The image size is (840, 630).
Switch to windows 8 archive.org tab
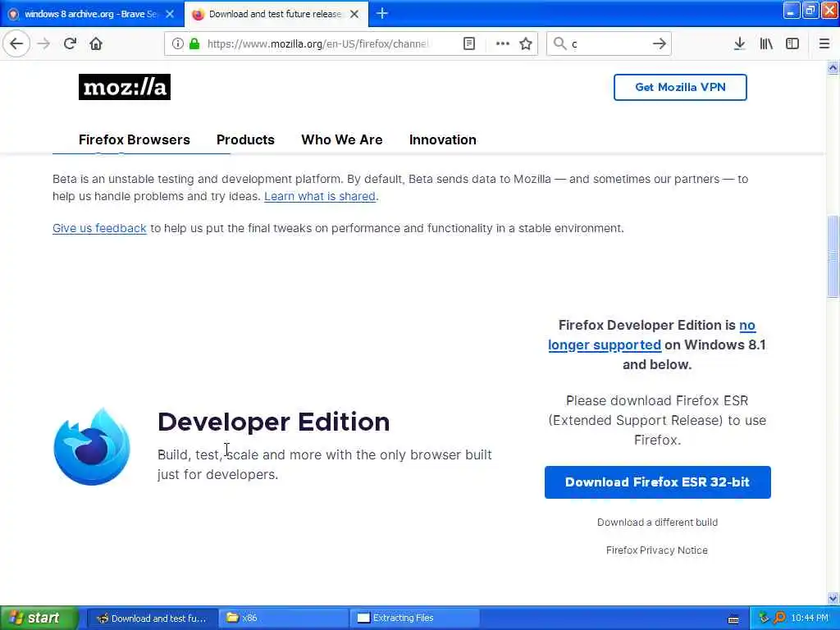92,14
